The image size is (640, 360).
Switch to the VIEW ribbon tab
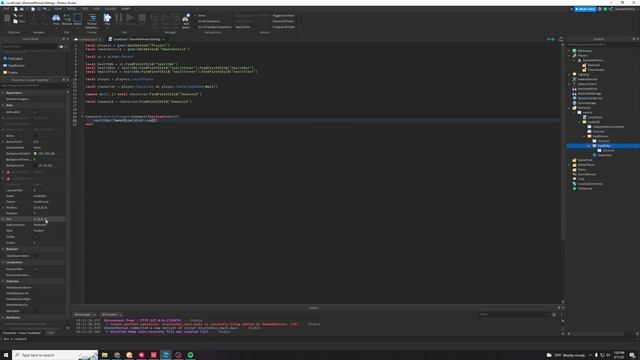96,9
